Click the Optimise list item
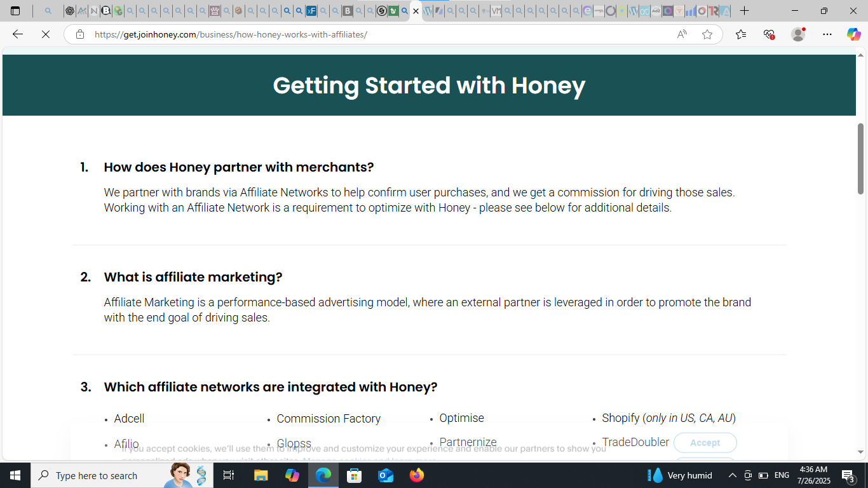868x488 pixels. [x=461, y=418]
